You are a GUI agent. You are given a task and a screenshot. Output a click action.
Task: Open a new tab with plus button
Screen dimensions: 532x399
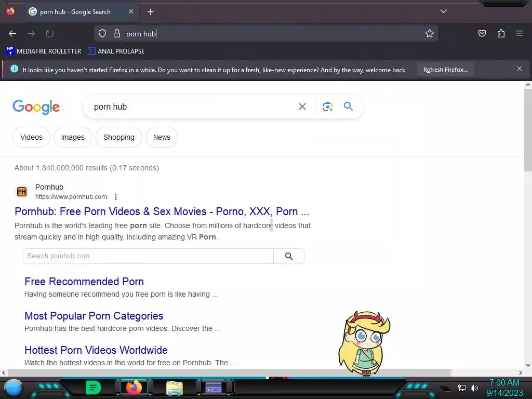pos(150,12)
